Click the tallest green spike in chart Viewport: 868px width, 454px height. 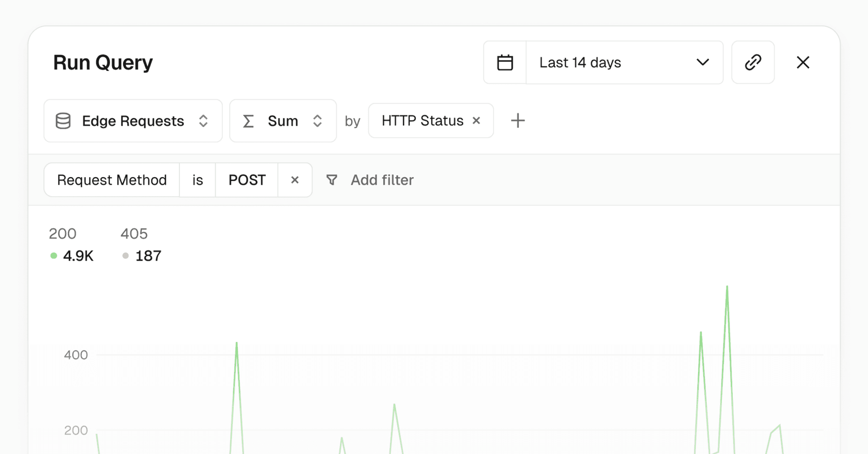pyautogui.click(x=727, y=287)
